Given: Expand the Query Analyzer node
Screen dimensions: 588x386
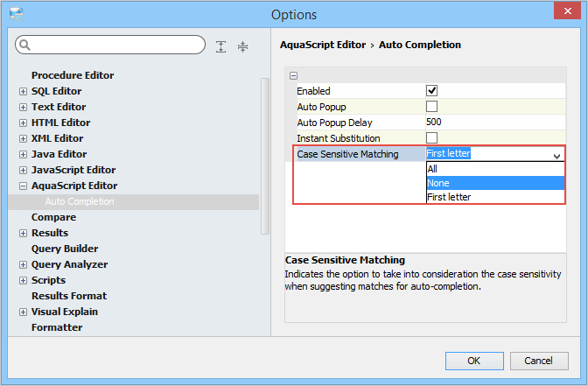Looking at the screenshot, I should pyautogui.click(x=23, y=264).
